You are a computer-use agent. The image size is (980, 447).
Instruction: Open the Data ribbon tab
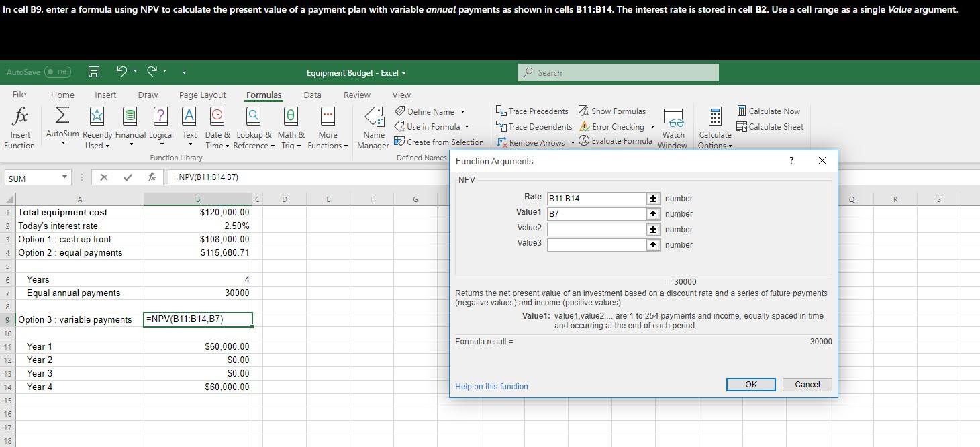312,95
